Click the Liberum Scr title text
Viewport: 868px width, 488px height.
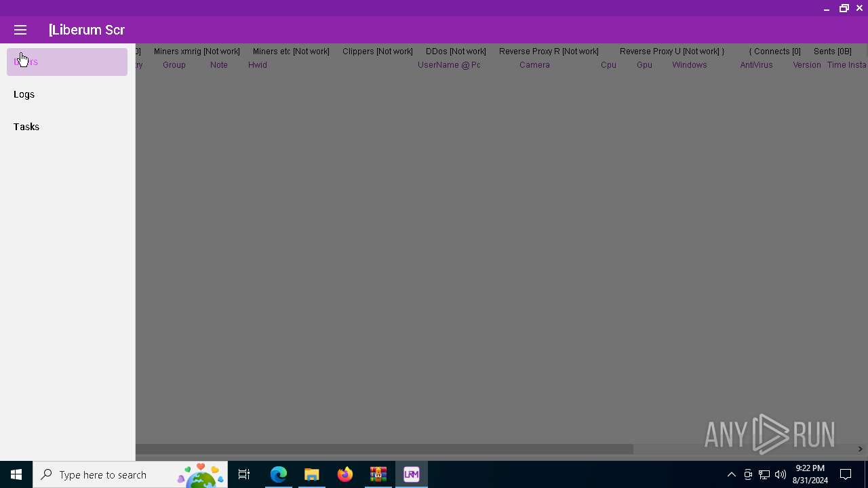point(87,30)
